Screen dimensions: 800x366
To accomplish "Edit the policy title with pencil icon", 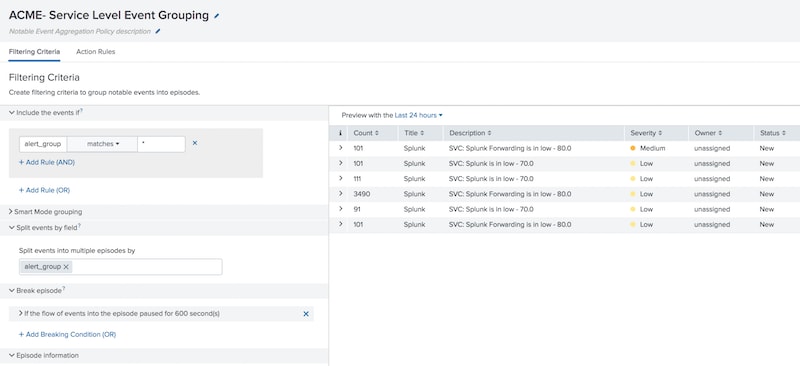I will point(216,16).
